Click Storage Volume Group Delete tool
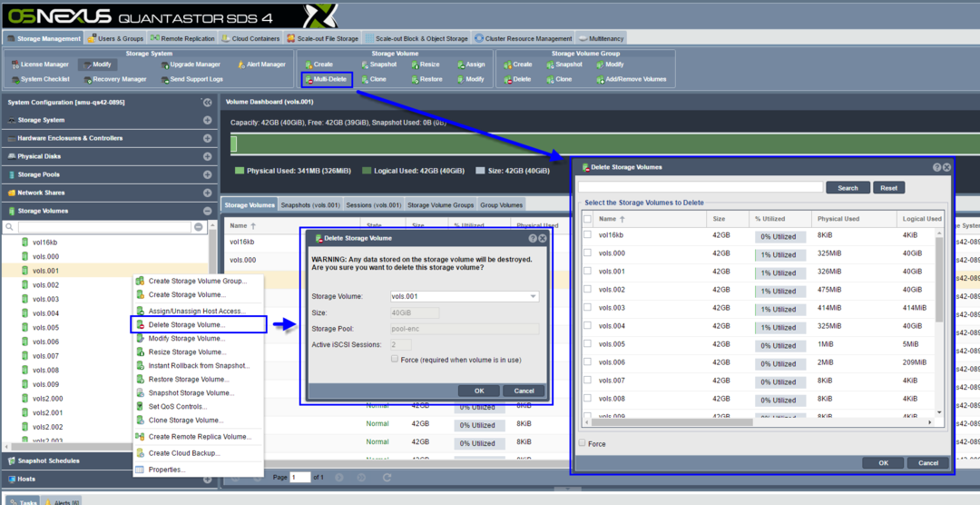This screenshot has height=505, width=980. pos(517,79)
